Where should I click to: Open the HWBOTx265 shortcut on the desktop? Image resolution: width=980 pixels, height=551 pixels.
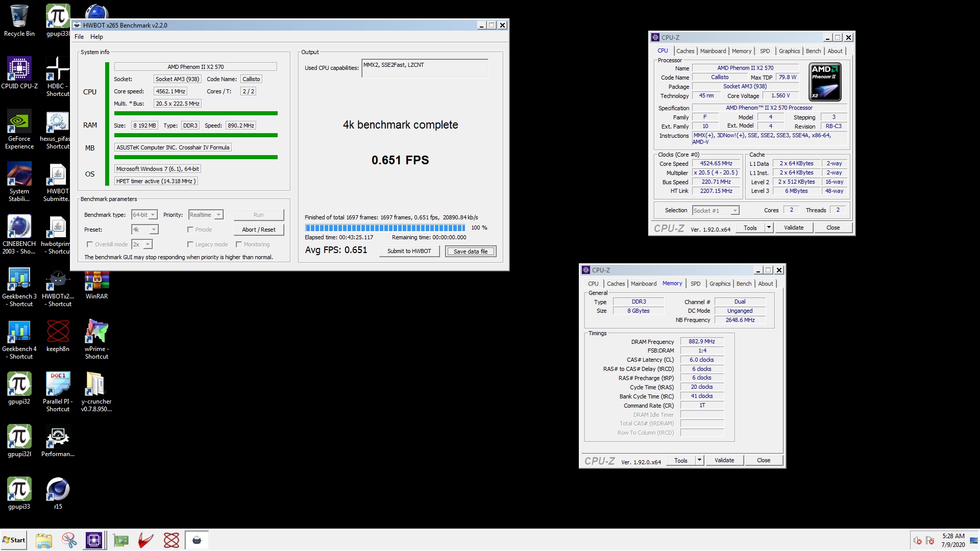click(58, 287)
